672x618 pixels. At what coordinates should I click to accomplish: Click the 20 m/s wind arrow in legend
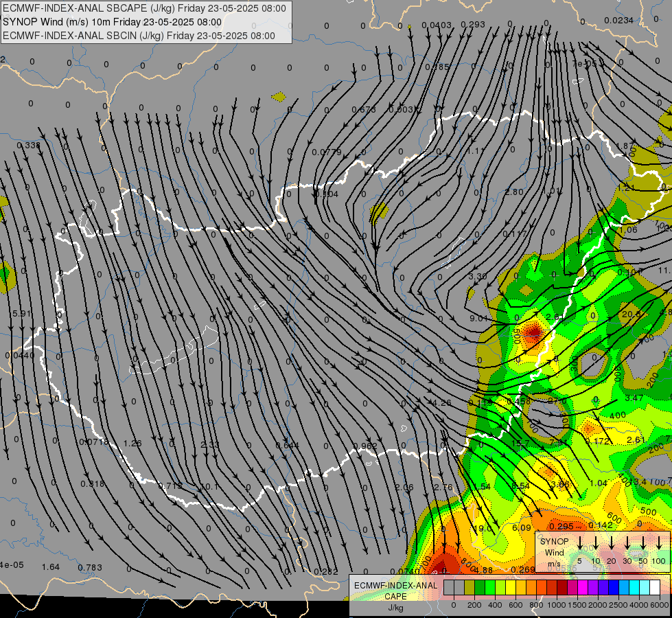(x=612, y=543)
